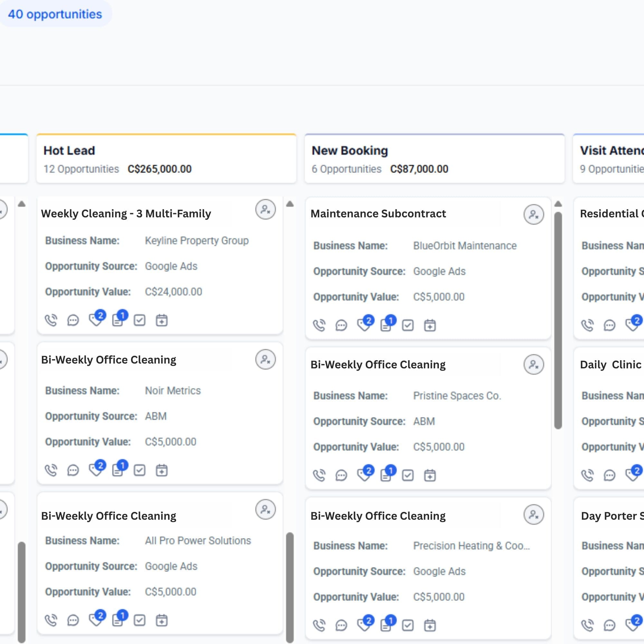Screen dimensions: 644x644
Task: Open tasks on Keyline Property Group card
Action: [139, 320]
